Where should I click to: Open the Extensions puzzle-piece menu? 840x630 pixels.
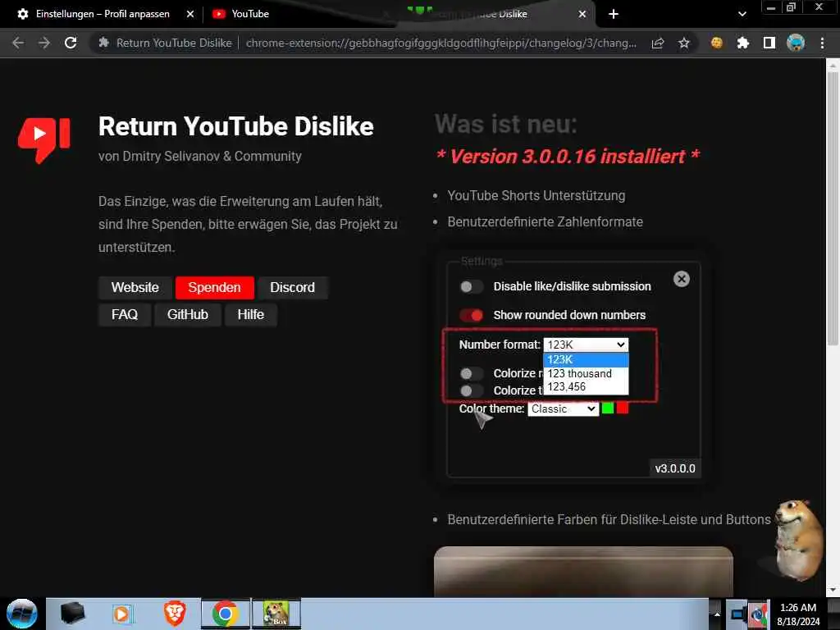pyautogui.click(x=742, y=43)
